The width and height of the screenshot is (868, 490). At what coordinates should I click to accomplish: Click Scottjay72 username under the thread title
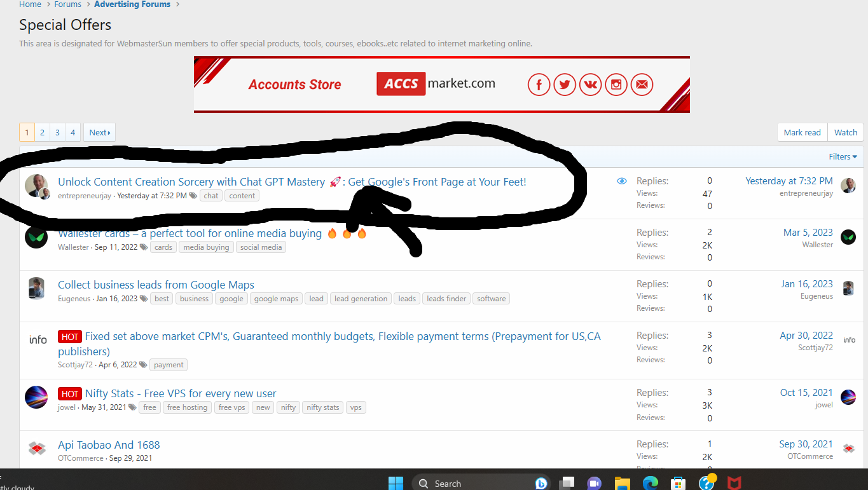(x=75, y=365)
